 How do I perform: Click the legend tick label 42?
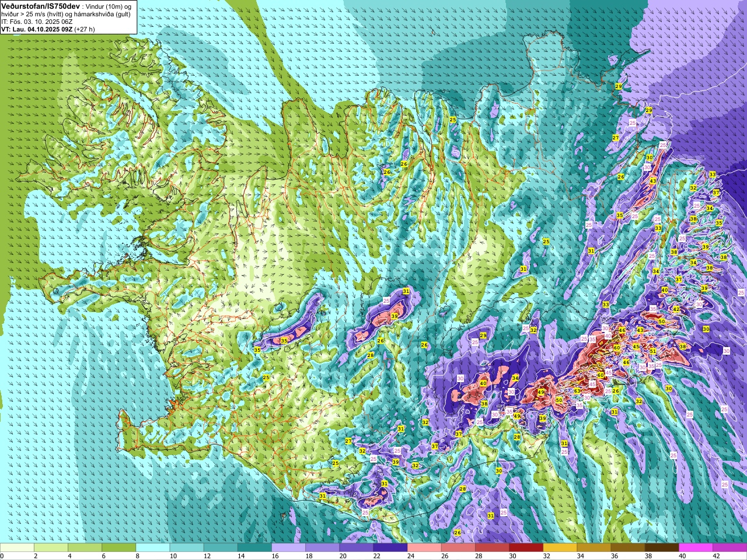click(717, 556)
